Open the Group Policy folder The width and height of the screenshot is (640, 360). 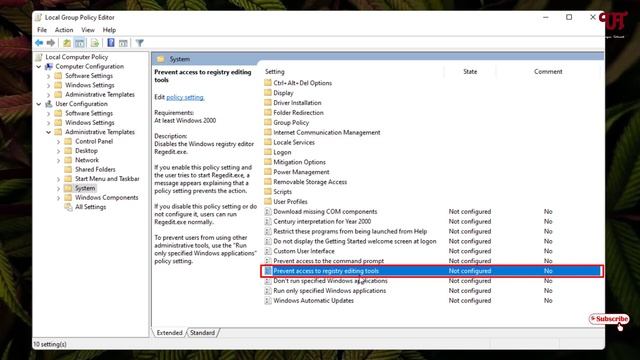click(291, 122)
